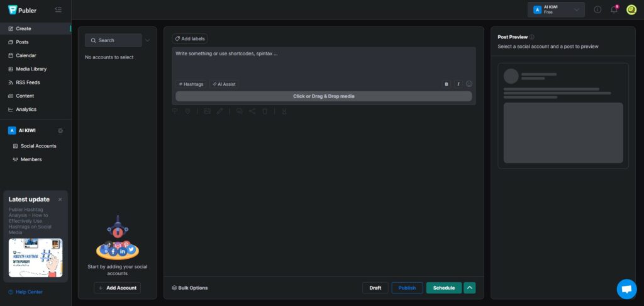Image resolution: width=644 pixels, height=306 pixels.
Task: Toggle italic formatting
Action: [458, 84]
